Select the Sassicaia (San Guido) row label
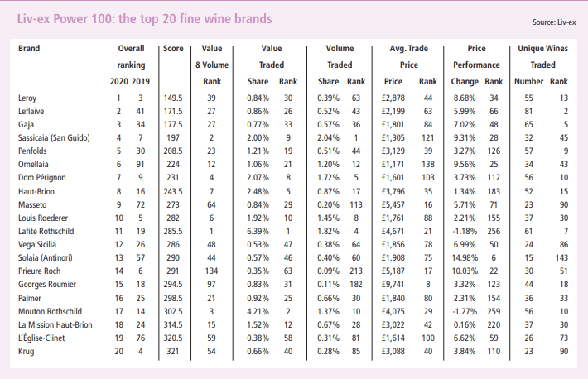Image resolution: width=588 pixels, height=379 pixels. click(54, 138)
